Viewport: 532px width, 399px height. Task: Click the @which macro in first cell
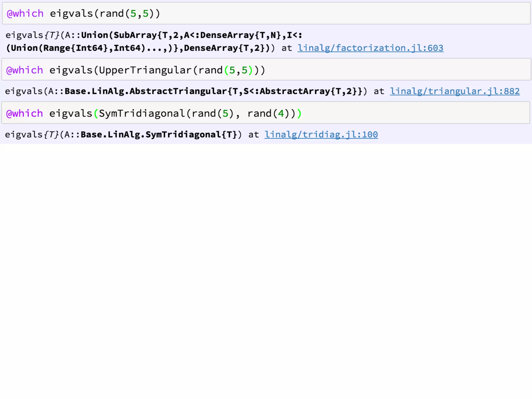click(x=25, y=14)
